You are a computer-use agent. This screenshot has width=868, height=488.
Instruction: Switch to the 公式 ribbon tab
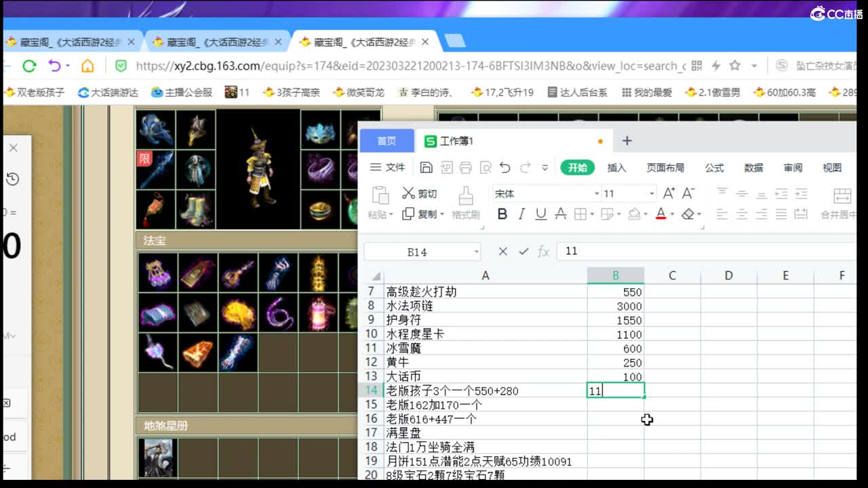[x=714, y=167]
